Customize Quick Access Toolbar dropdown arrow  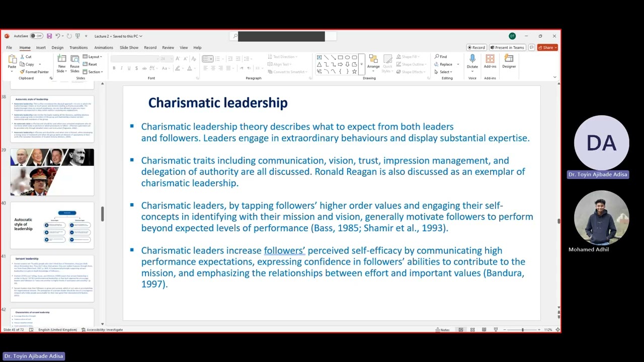[x=86, y=36]
